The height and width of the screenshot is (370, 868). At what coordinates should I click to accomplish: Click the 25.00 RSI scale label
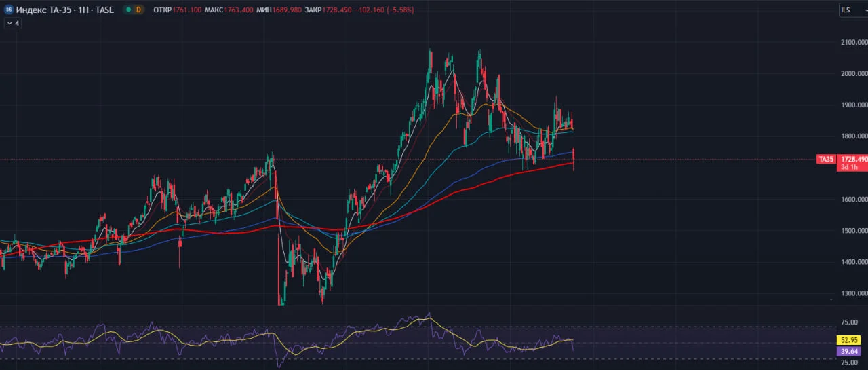[x=849, y=363]
